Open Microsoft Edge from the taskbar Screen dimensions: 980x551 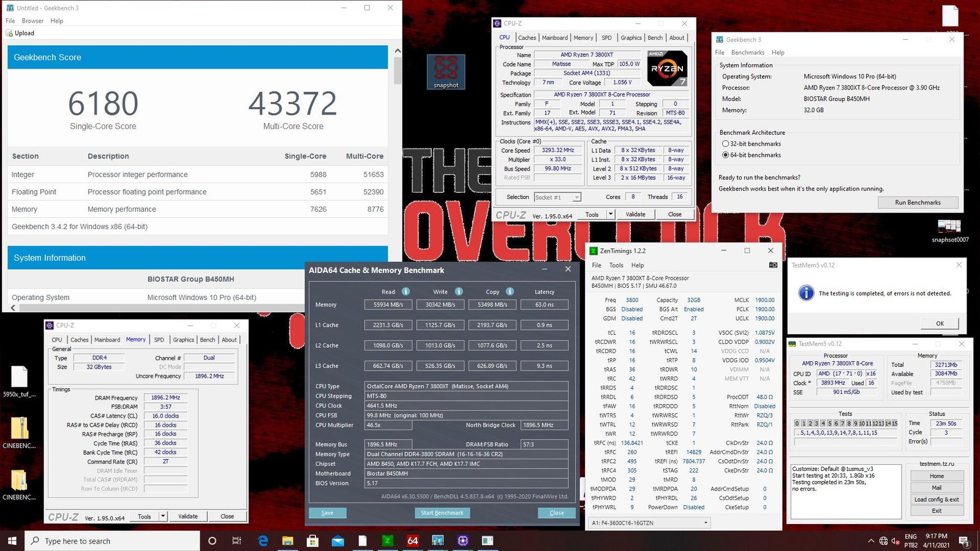click(x=263, y=541)
